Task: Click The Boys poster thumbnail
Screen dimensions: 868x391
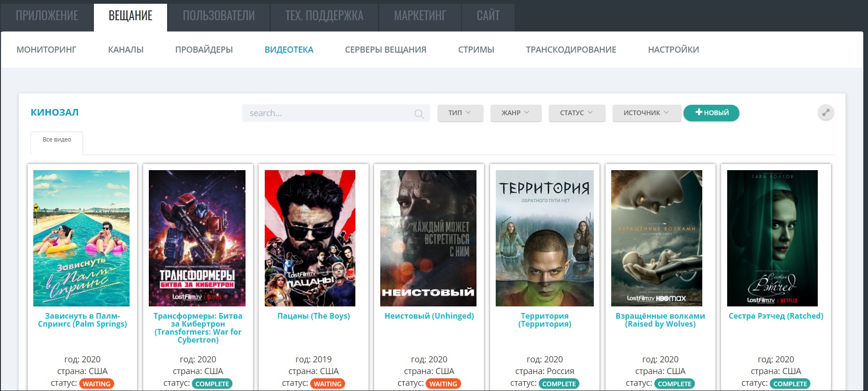Action: pyautogui.click(x=310, y=238)
